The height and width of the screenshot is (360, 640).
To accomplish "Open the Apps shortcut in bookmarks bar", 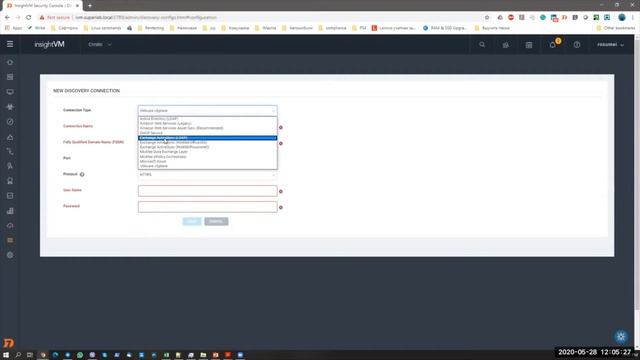I will (x=13, y=28).
